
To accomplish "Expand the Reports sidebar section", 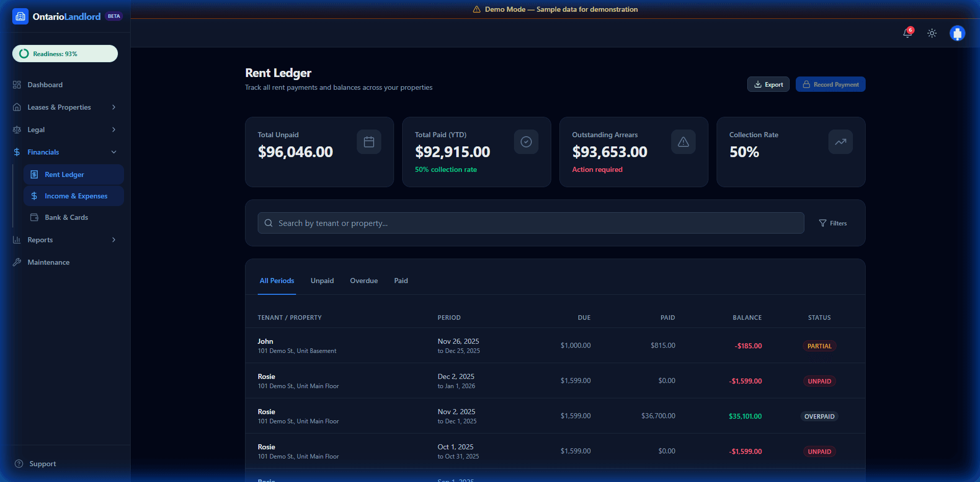I will (x=113, y=240).
